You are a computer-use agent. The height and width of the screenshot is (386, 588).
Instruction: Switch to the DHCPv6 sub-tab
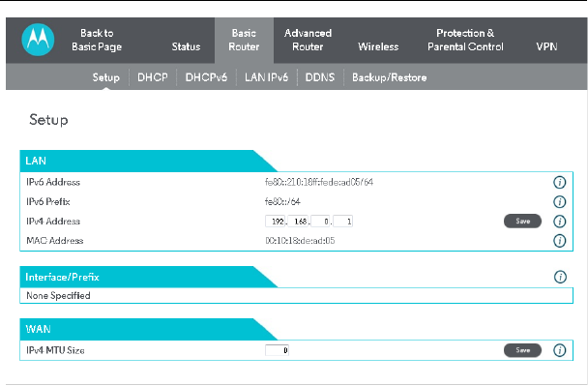tap(206, 77)
